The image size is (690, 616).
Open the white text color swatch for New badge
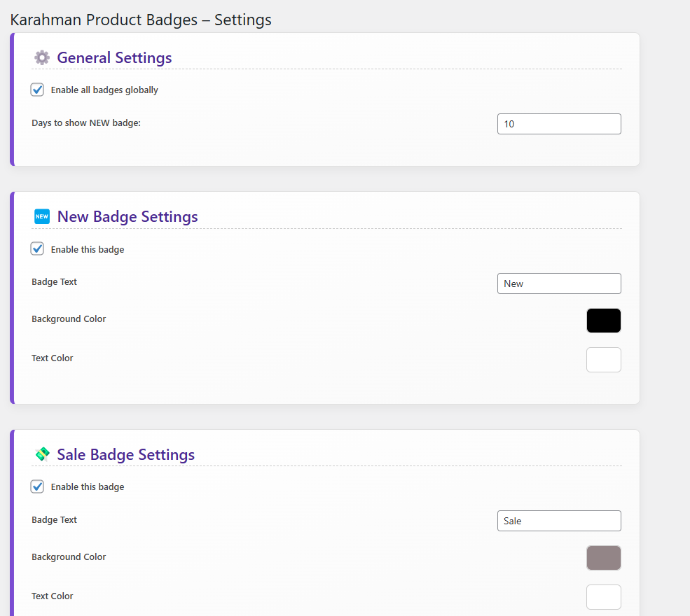click(x=603, y=360)
